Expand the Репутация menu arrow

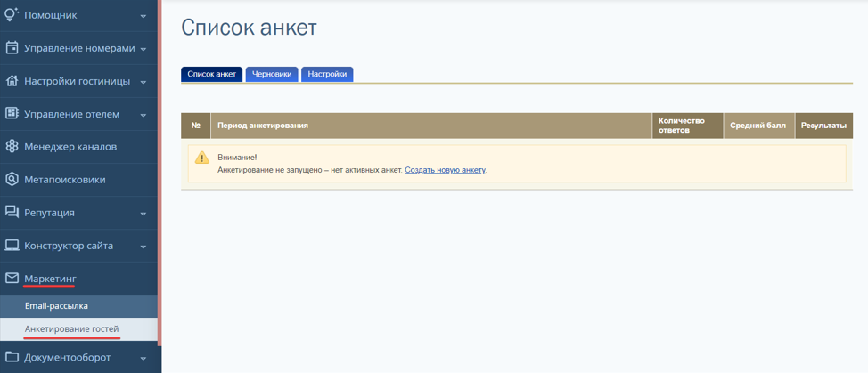[x=143, y=214]
